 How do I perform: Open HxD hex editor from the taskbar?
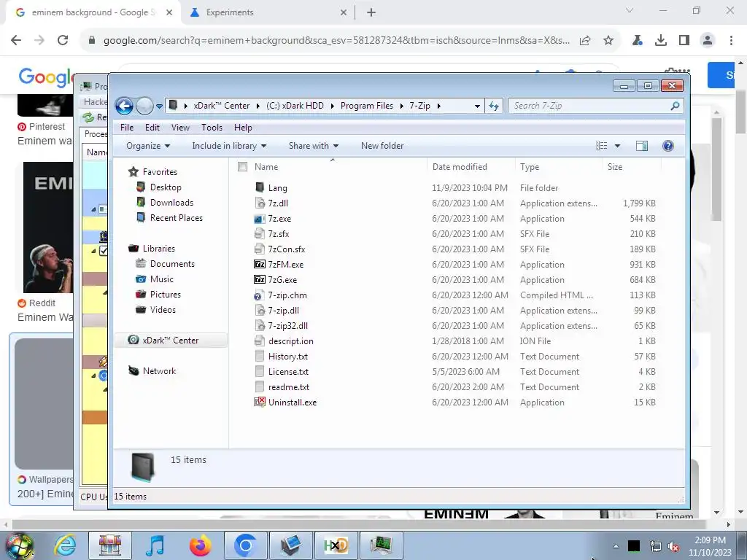pyautogui.click(x=336, y=545)
